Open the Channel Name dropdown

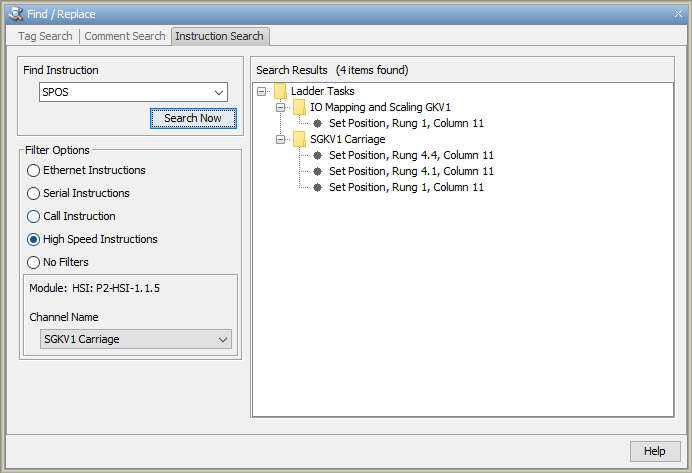222,340
